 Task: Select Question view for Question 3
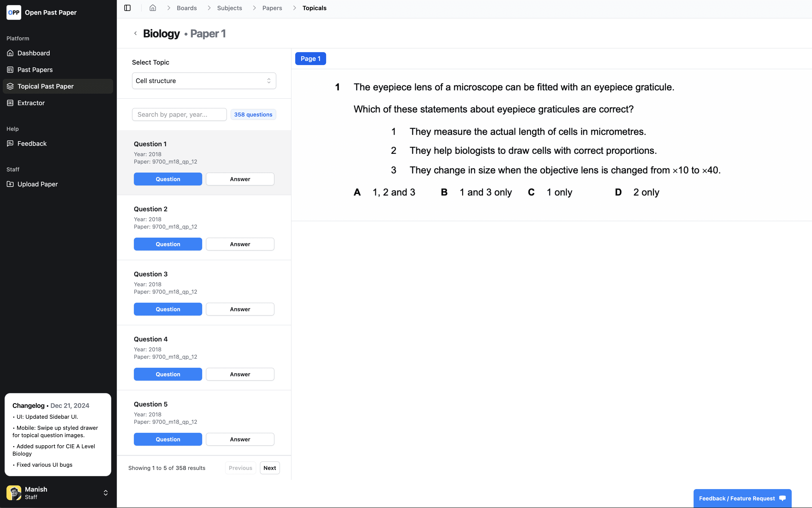coord(168,309)
